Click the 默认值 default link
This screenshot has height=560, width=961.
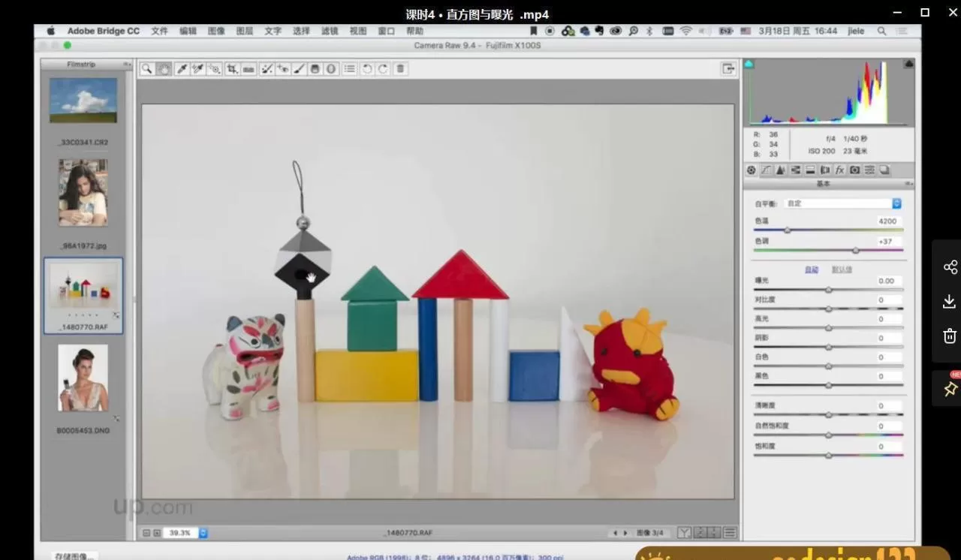click(x=842, y=269)
